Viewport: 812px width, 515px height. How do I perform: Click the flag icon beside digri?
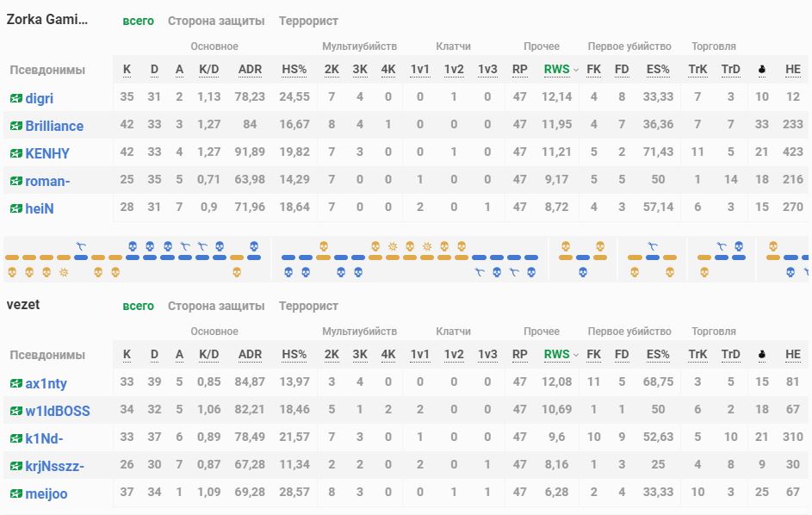tap(15, 98)
